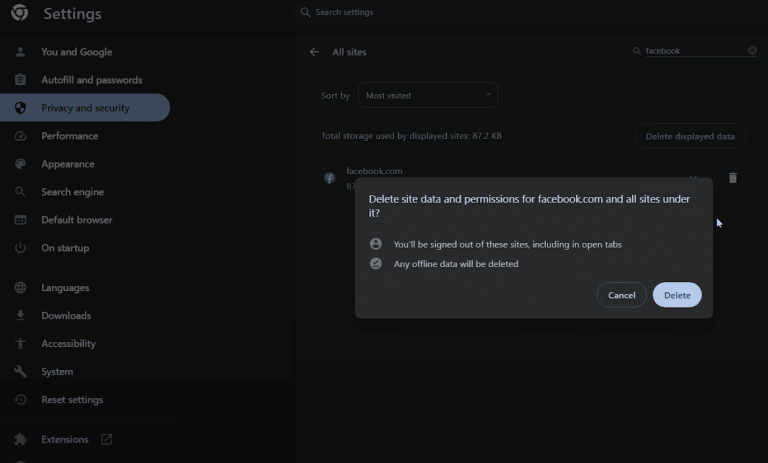The width and height of the screenshot is (768, 463).
Task: Click the Extensions puzzle piece icon
Action: [x=20, y=439]
